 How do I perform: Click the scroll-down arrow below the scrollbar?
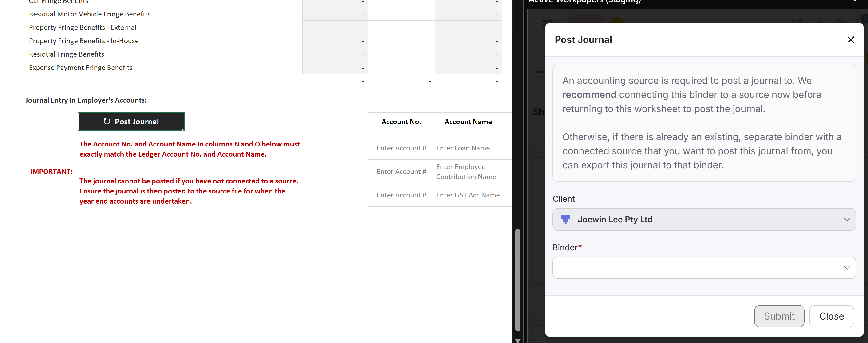click(x=517, y=340)
